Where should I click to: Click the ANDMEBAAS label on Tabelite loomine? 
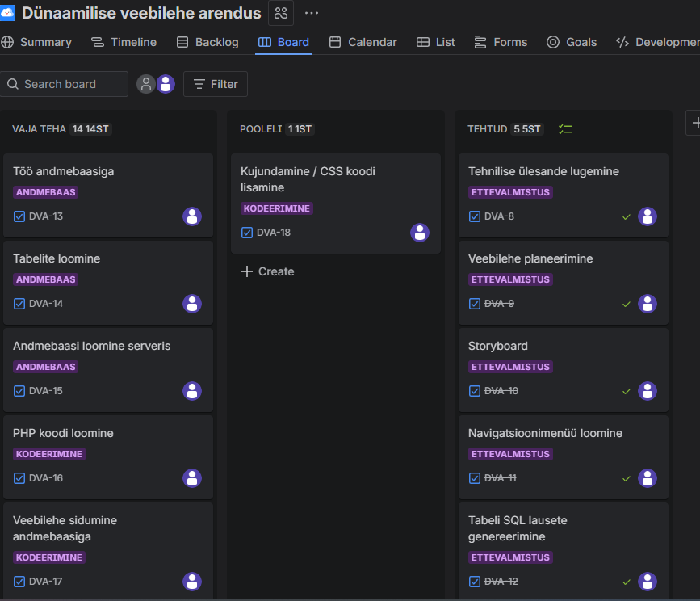click(46, 279)
